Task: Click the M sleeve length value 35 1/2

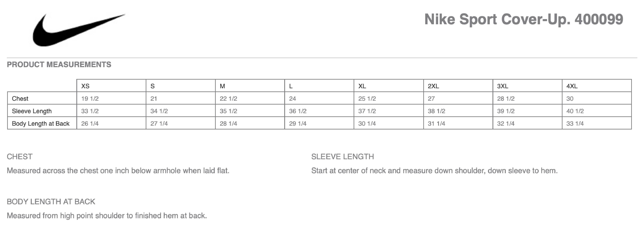Action: click(x=228, y=111)
